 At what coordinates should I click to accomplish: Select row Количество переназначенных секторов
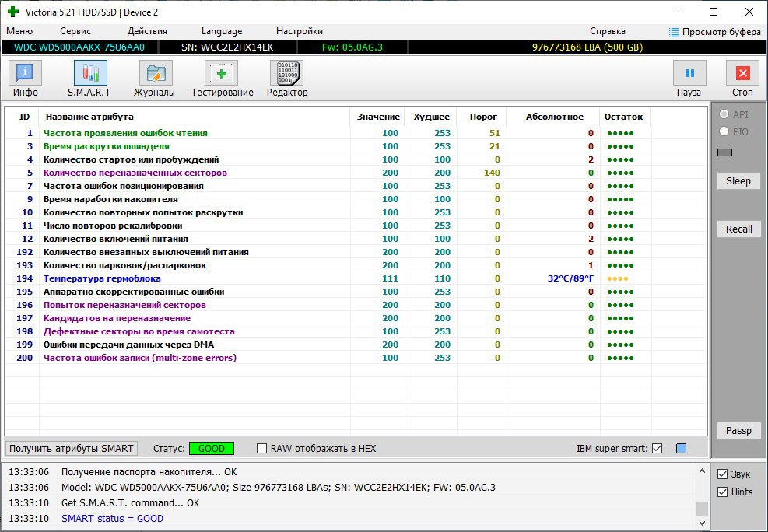[356, 173]
